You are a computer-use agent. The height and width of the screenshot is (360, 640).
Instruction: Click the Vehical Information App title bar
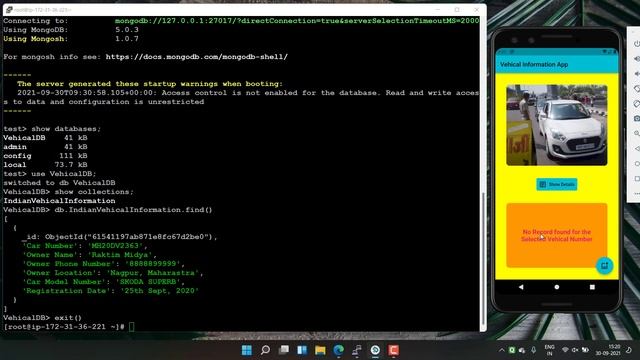[556, 64]
